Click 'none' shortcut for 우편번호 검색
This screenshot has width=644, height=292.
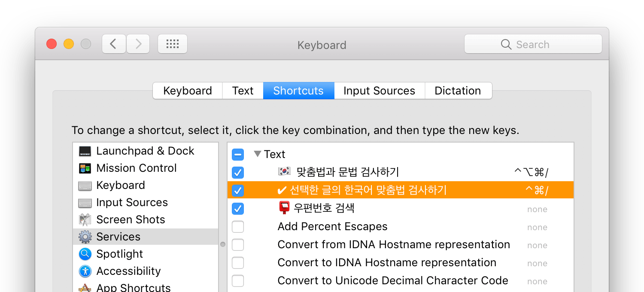537,210
